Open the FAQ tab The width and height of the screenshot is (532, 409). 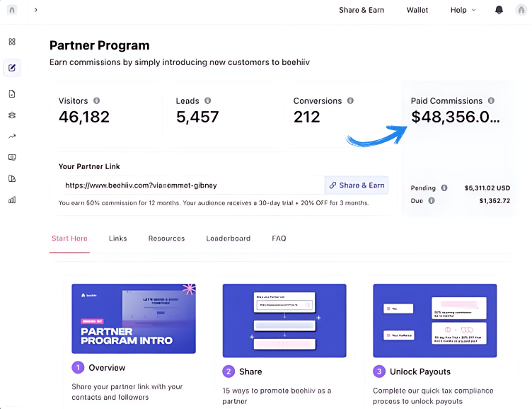[x=279, y=238]
